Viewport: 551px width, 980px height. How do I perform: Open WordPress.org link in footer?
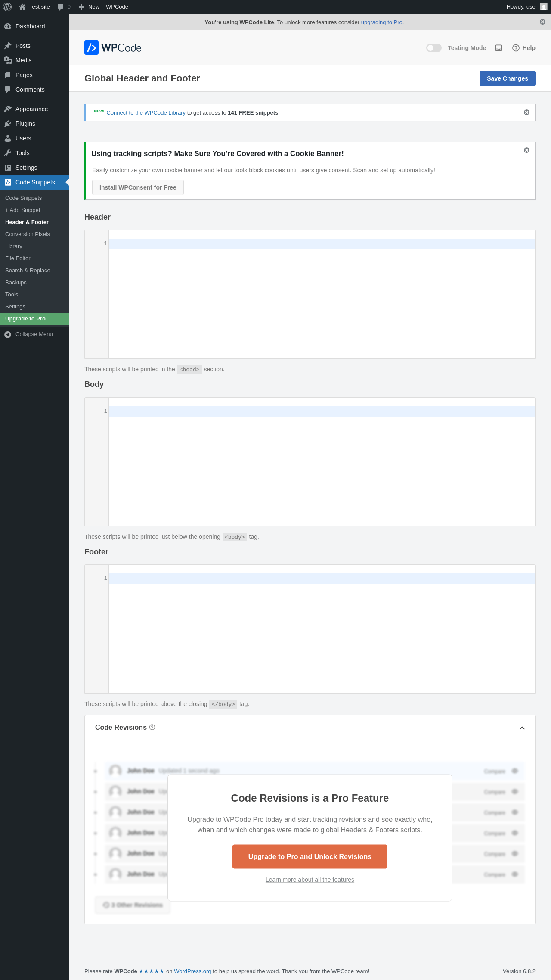tap(192, 971)
